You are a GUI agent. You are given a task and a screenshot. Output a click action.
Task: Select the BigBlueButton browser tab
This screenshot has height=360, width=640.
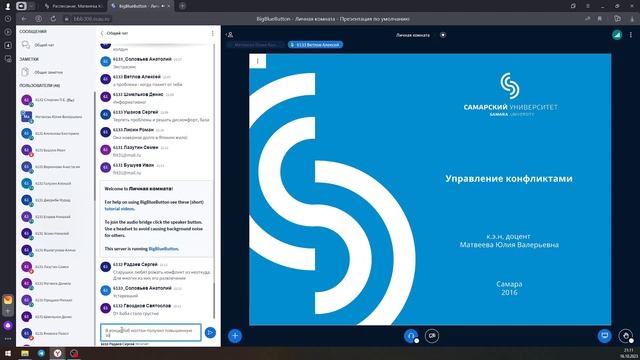pos(139,6)
